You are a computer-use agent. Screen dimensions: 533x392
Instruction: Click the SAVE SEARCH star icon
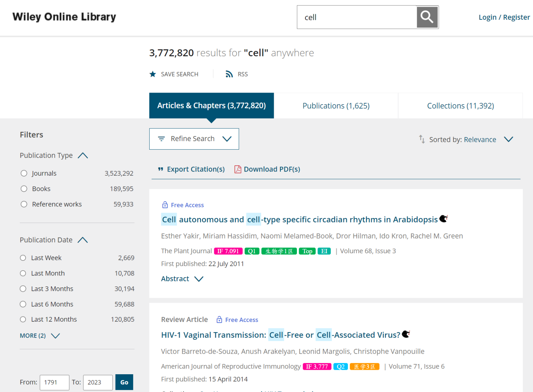152,74
